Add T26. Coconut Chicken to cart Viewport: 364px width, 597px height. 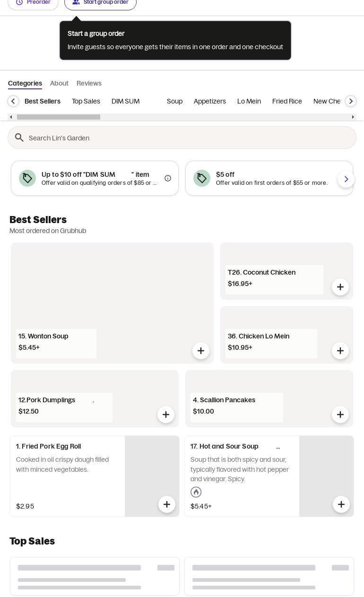coord(340,287)
